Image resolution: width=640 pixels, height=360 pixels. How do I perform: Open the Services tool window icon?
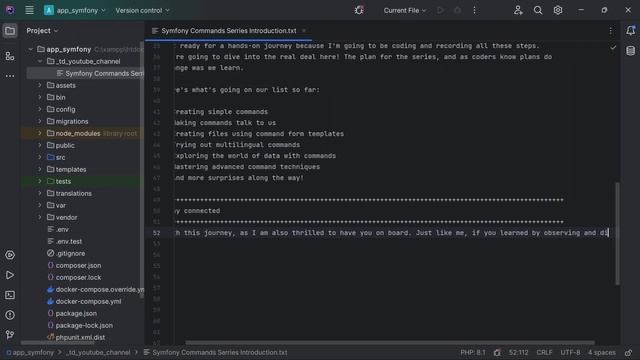(x=10, y=255)
